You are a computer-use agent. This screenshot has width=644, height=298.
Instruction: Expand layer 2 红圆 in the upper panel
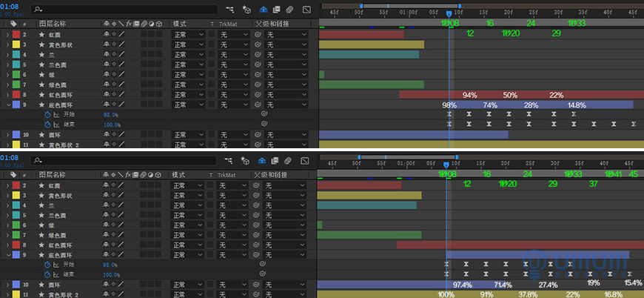click(x=7, y=35)
